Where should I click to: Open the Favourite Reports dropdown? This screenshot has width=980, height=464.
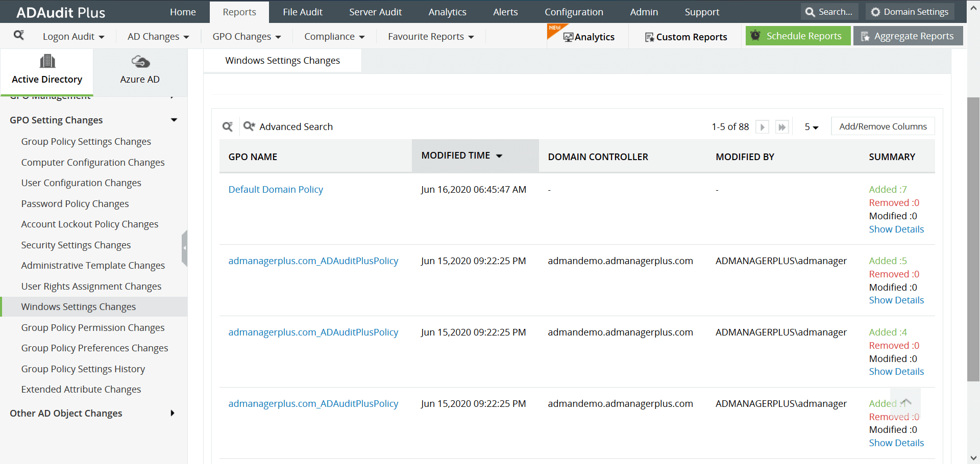click(x=431, y=37)
